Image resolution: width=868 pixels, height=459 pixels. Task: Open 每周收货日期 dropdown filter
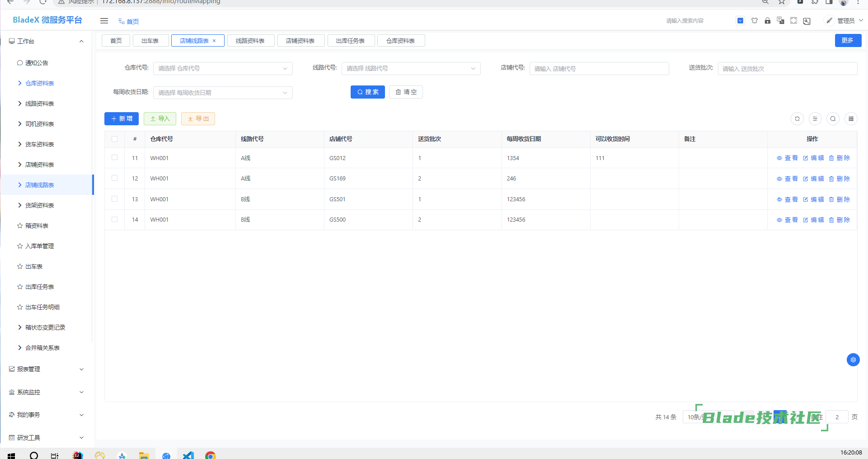(x=223, y=93)
